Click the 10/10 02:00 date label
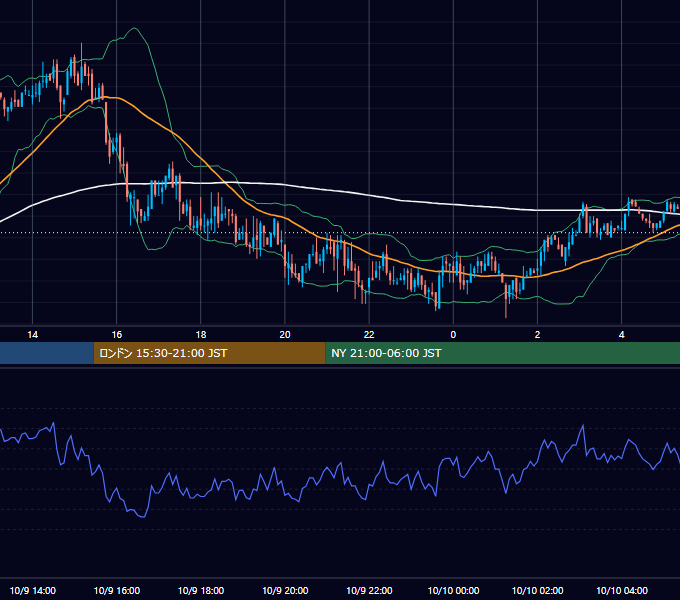This screenshot has width=680, height=600. (x=537, y=590)
